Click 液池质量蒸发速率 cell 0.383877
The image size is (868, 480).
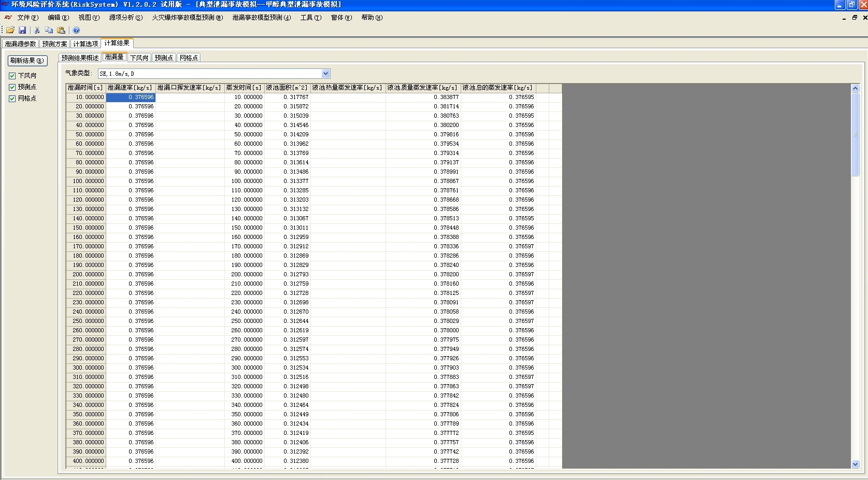coord(423,97)
